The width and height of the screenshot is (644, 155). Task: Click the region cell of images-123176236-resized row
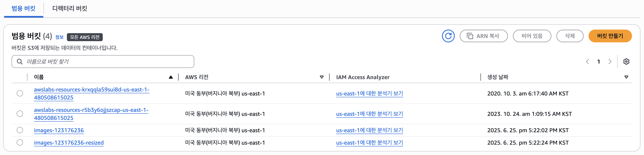click(x=225, y=143)
